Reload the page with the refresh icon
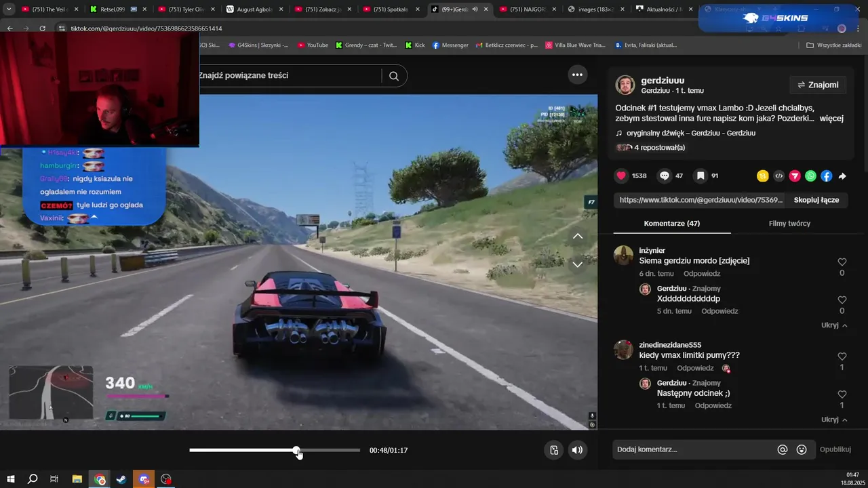 point(42,28)
